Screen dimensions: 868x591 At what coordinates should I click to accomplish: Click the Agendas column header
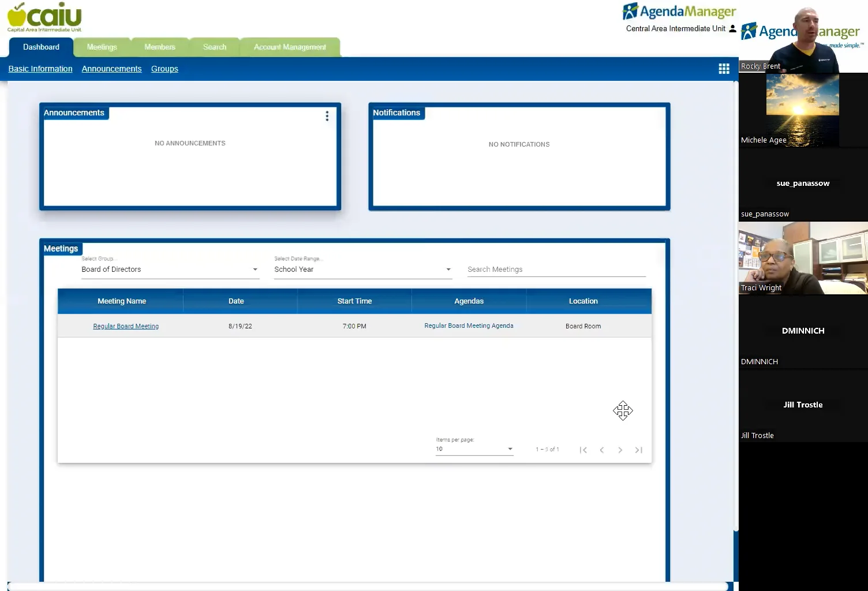tap(469, 301)
